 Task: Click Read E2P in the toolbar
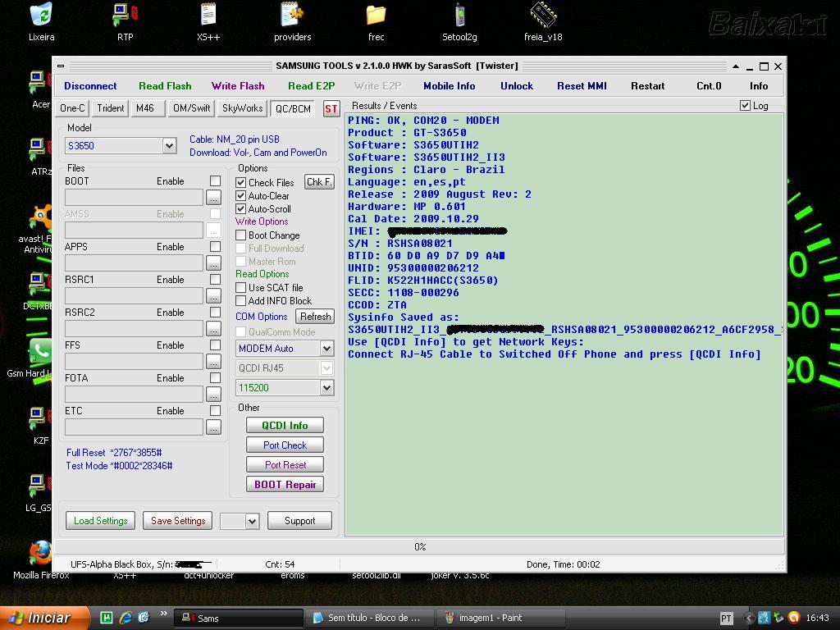tap(311, 86)
